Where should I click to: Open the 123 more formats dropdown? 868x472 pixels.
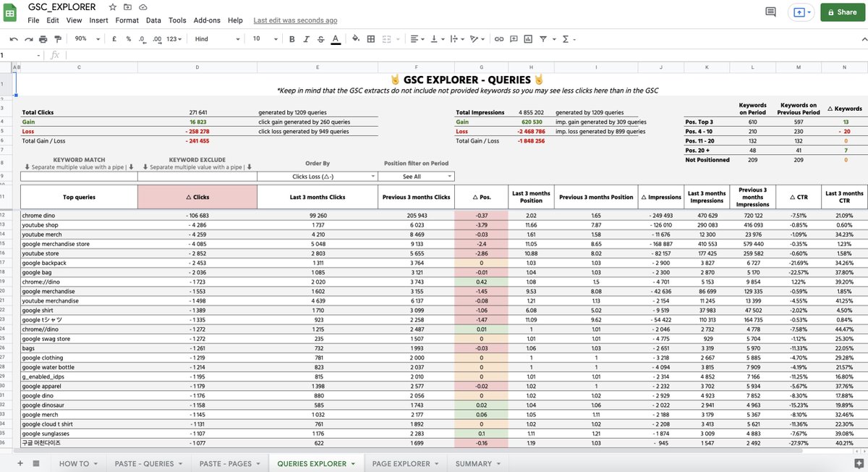click(174, 39)
